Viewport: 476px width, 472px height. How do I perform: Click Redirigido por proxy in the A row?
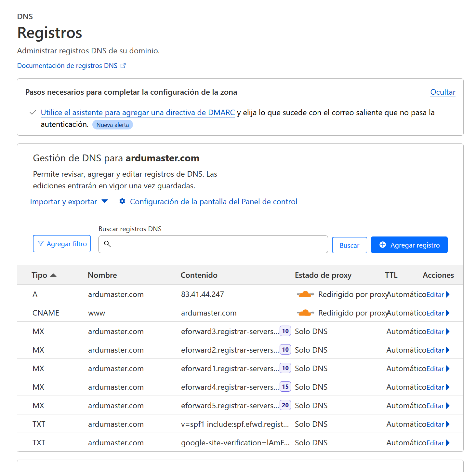coord(353,294)
